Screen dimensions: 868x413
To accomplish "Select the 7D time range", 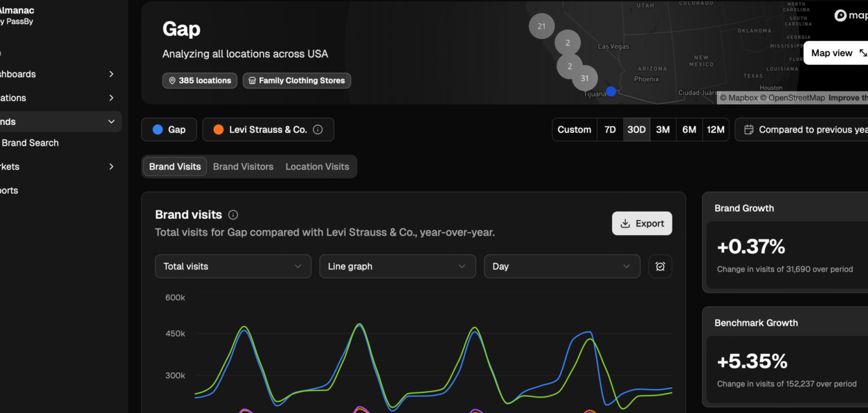I will (610, 129).
